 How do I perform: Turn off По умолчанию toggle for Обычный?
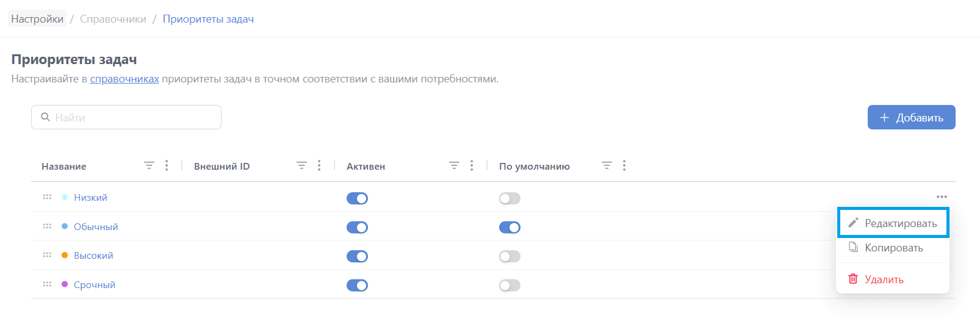pos(510,228)
